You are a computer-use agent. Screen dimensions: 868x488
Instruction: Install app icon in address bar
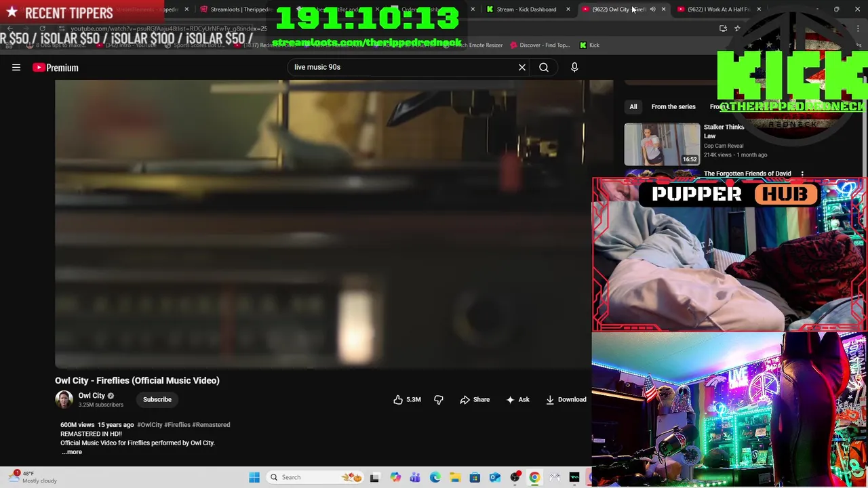point(723,28)
